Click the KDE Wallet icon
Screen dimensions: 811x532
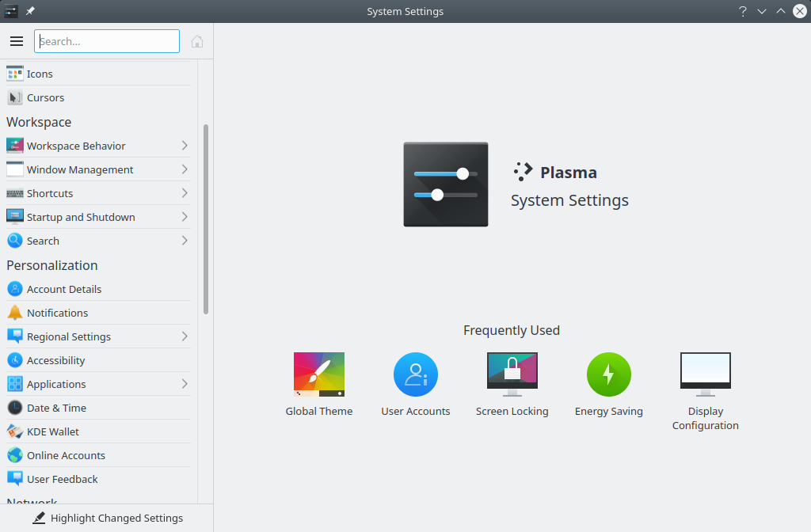[x=15, y=431]
